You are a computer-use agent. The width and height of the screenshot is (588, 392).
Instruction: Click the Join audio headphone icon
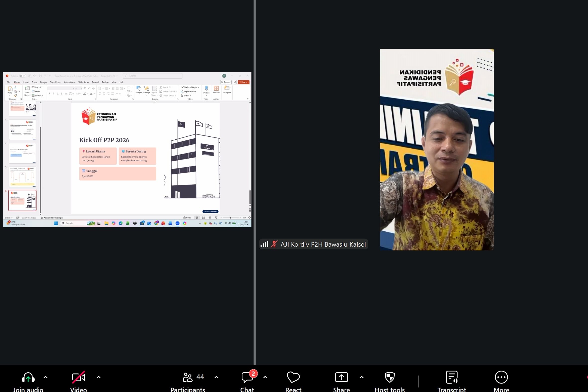pos(28,377)
